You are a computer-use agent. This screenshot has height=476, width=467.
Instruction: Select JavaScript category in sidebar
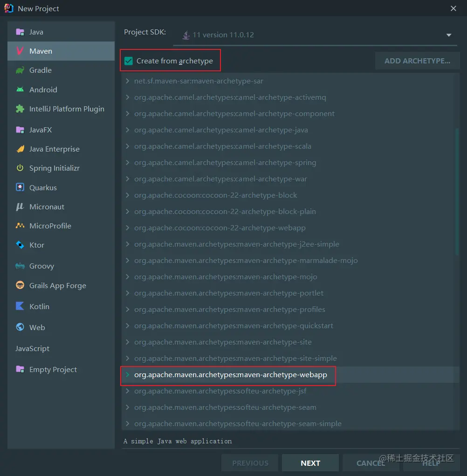61,349
